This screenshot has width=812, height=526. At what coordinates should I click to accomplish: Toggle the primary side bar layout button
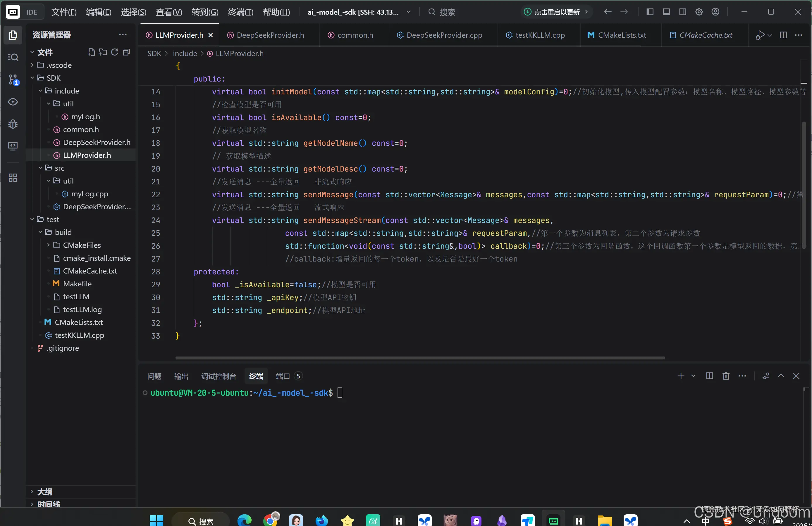tap(650, 12)
